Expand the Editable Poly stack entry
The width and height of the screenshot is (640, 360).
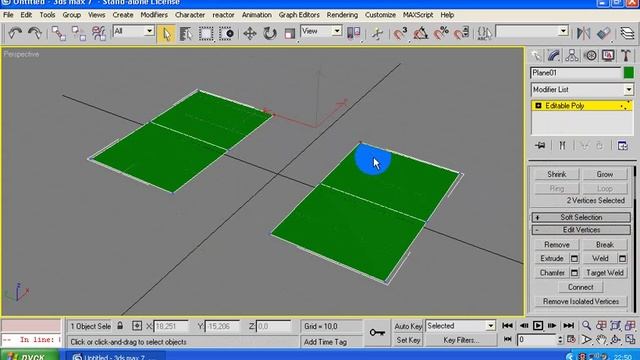[x=538, y=106]
